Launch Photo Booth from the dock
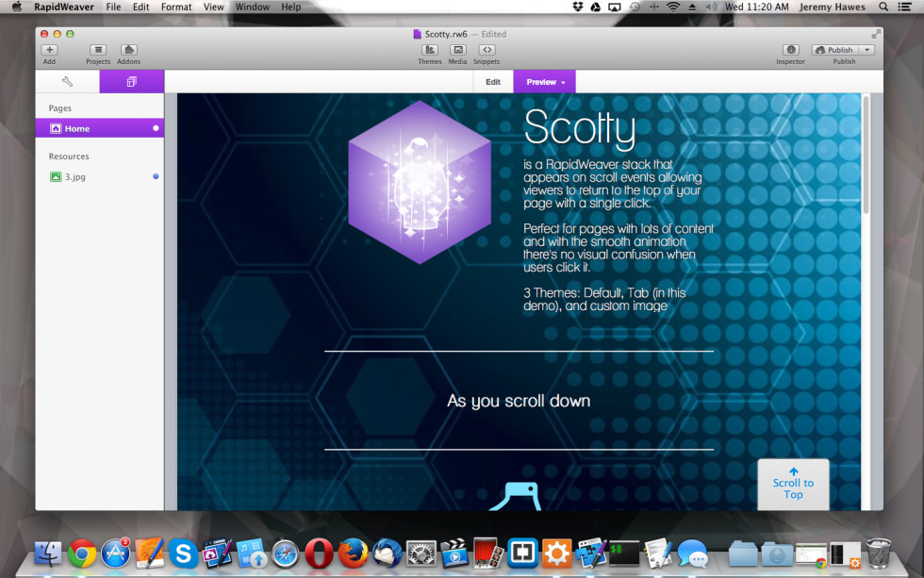The width and height of the screenshot is (924, 578). (x=488, y=553)
